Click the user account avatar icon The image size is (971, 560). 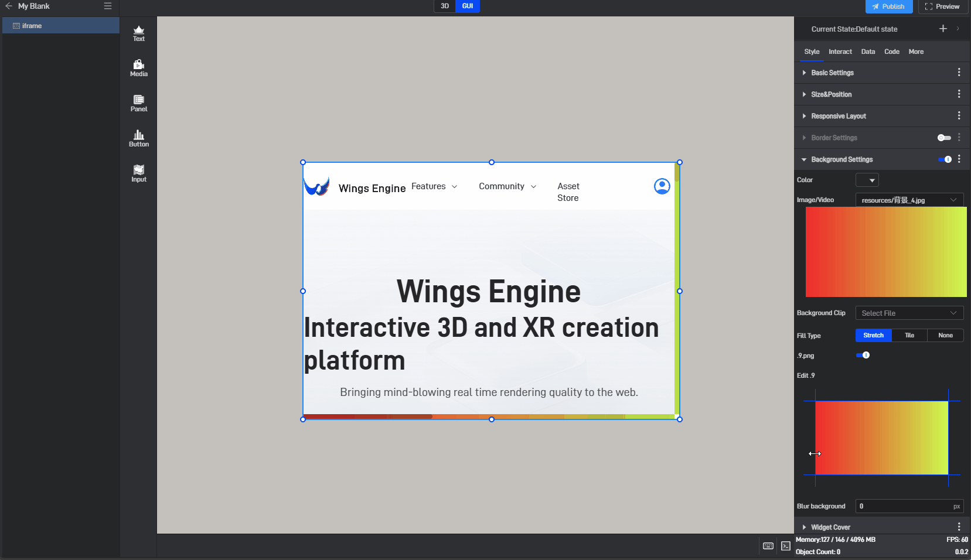662,186
